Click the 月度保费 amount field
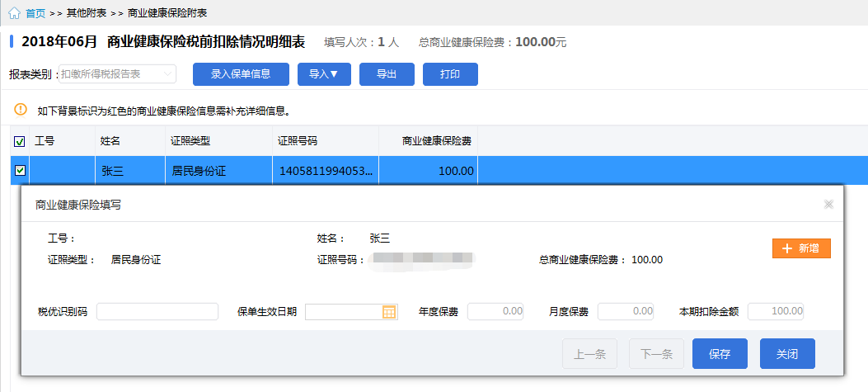The height and width of the screenshot is (392, 868). click(x=625, y=312)
